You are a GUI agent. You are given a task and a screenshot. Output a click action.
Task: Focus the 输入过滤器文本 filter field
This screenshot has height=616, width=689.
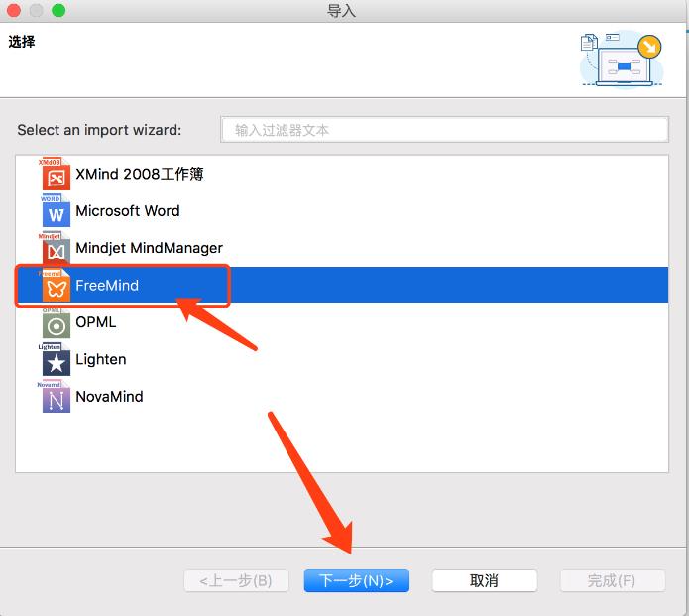pyautogui.click(x=444, y=130)
